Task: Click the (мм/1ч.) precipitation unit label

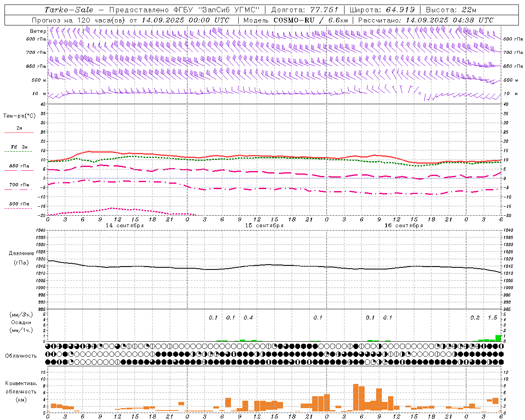Action: tap(21, 330)
